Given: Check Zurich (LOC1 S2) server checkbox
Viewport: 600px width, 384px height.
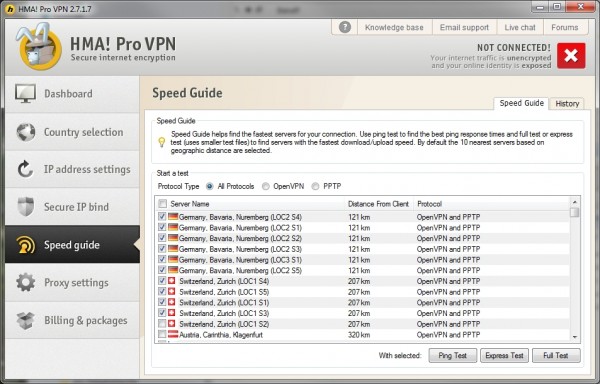Looking at the screenshot, I should 162,324.
